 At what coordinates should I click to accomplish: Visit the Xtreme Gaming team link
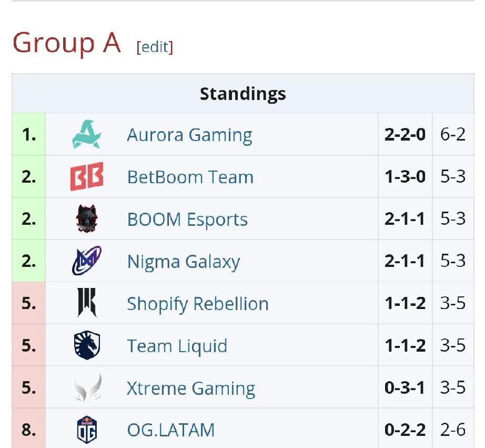tap(191, 388)
